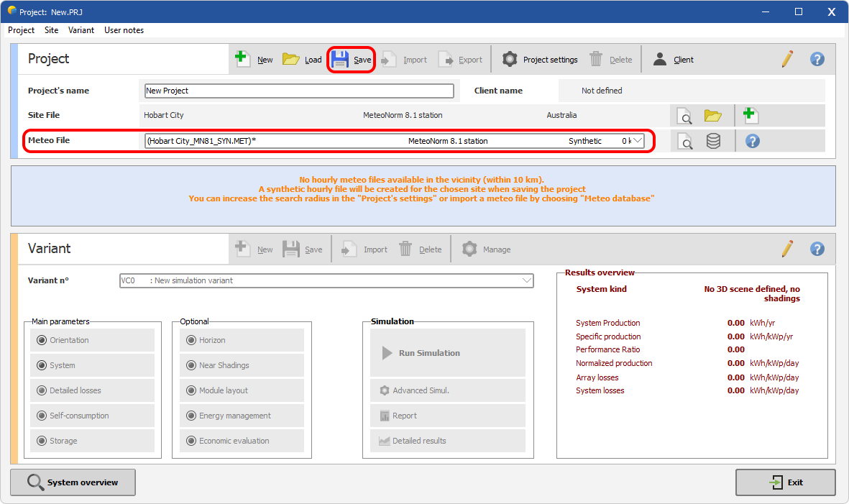Open Variant help question mark icon
Screen dimensions: 849x504
coord(817,249)
